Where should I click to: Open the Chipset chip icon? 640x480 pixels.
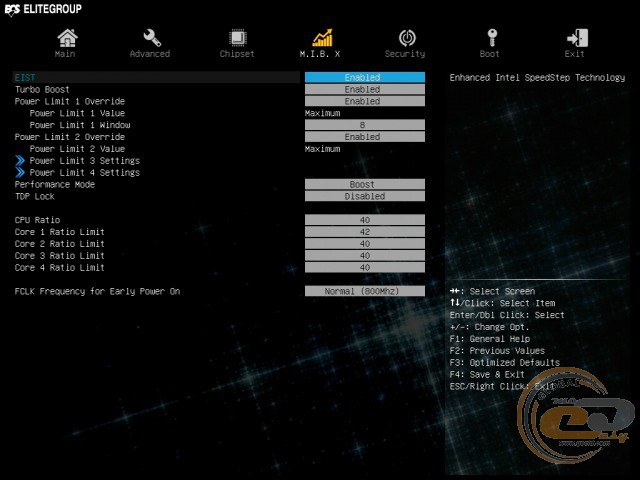click(x=237, y=38)
